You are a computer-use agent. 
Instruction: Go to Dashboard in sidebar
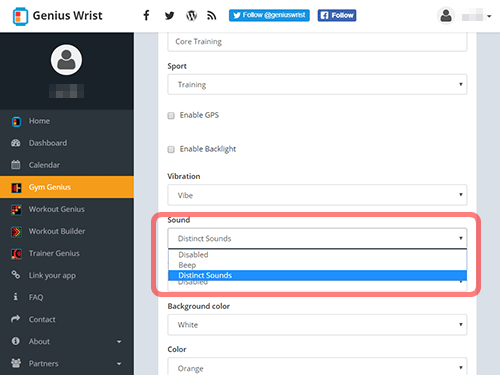coord(67,143)
